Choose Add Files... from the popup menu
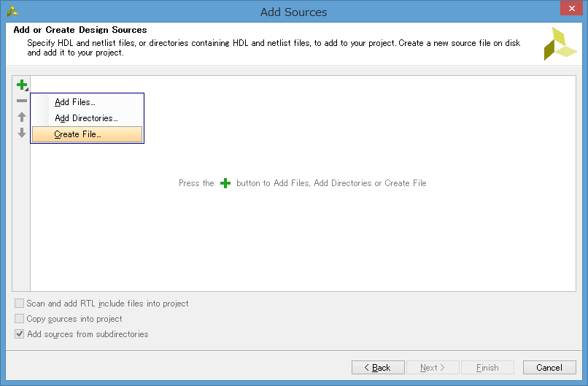The width and height of the screenshot is (588, 386). 75,102
